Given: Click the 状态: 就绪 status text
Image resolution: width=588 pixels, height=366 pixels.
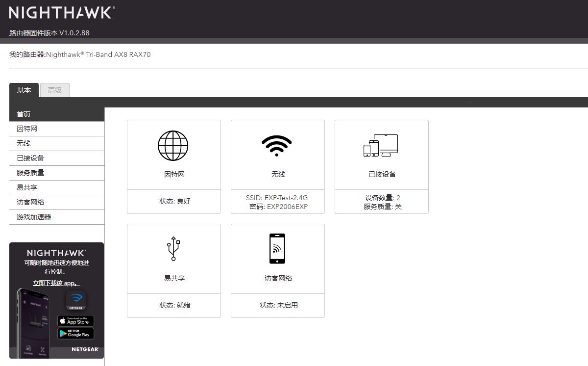Looking at the screenshot, I should click(x=174, y=305).
